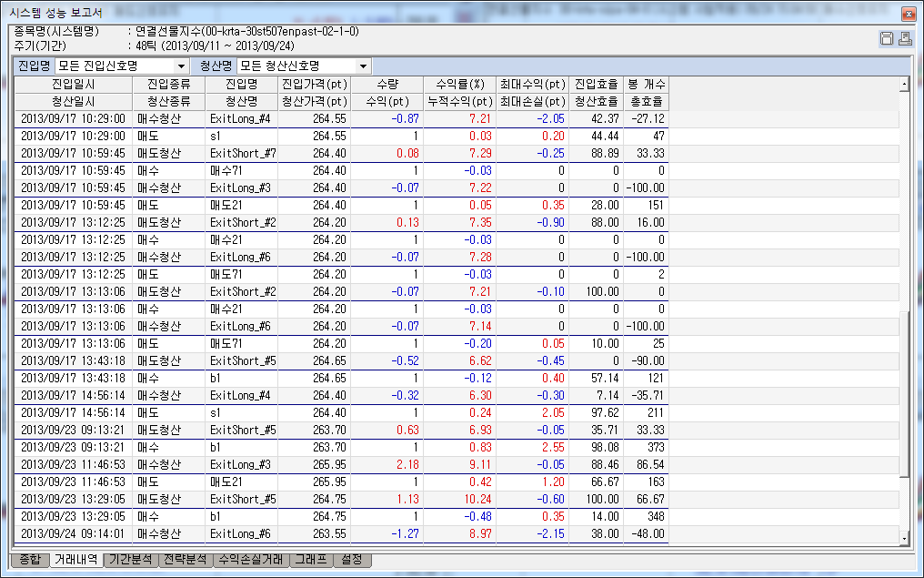Screen dimensions: 924x578
Task: Click the print report icon
Action: coord(904,38)
